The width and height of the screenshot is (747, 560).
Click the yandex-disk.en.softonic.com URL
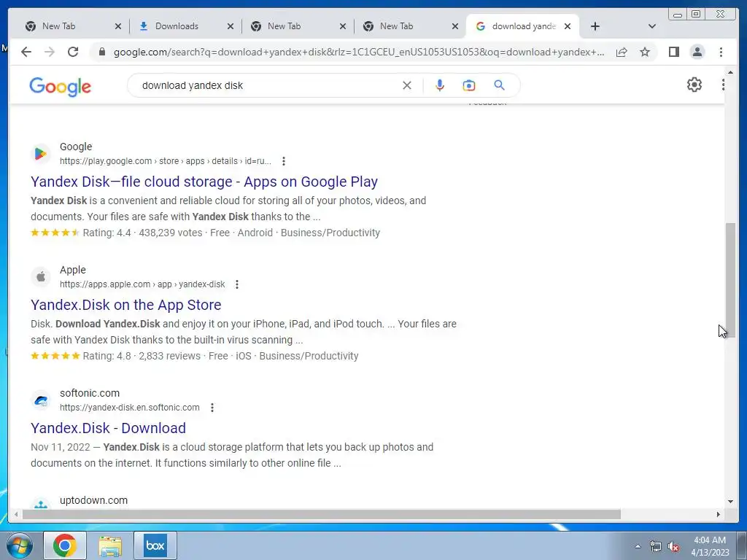[130, 408]
